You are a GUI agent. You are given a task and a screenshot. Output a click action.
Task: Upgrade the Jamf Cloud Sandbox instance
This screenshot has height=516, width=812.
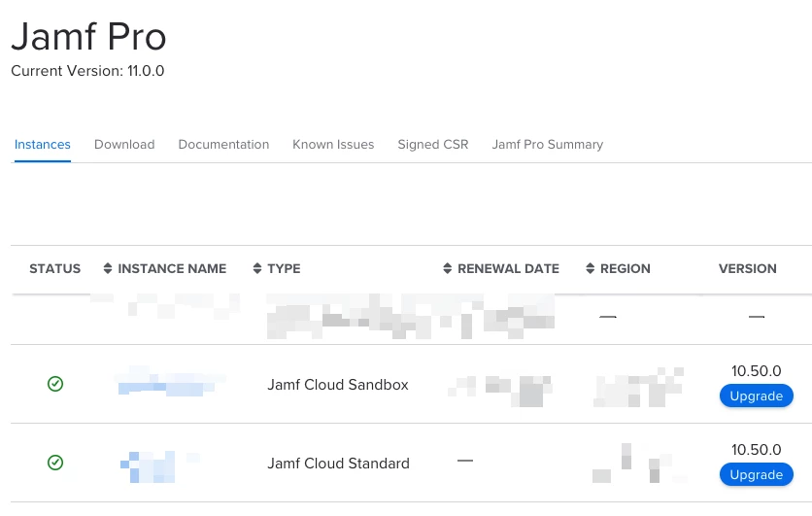(756, 396)
